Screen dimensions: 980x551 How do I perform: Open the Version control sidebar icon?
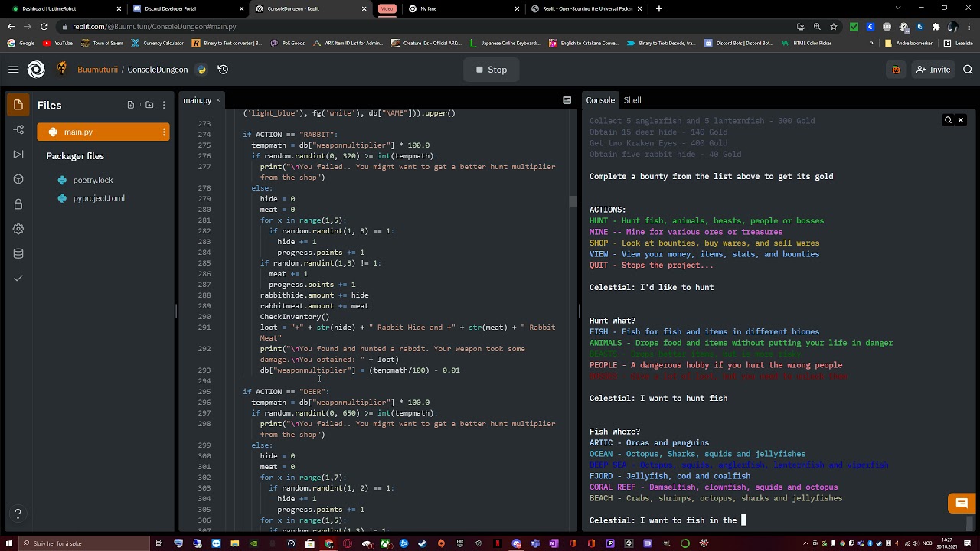(18, 130)
